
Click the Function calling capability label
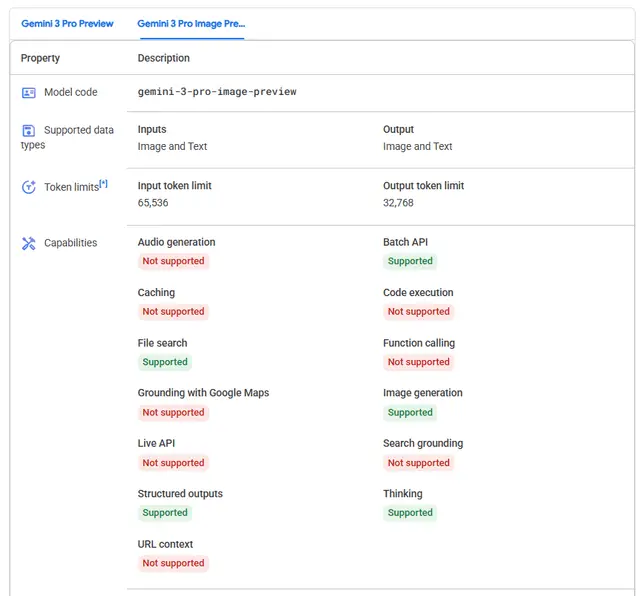click(x=419, y=343)
